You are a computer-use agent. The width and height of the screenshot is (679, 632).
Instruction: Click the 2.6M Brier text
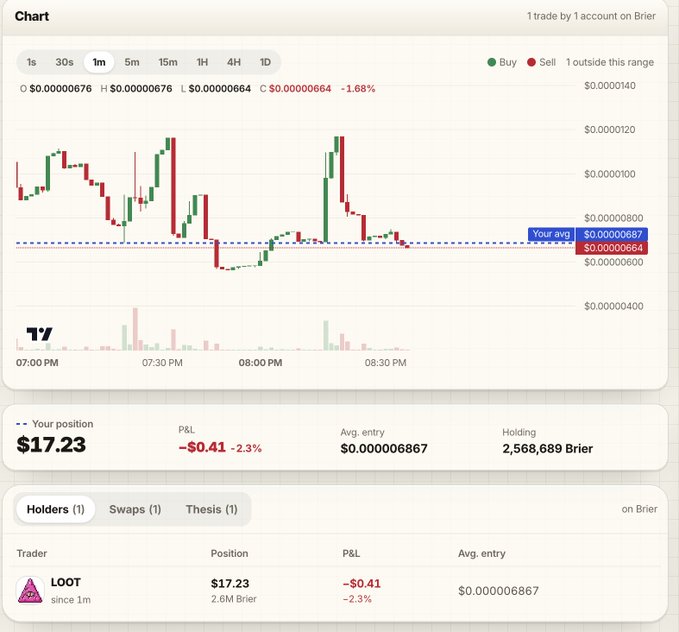[234, 599]
